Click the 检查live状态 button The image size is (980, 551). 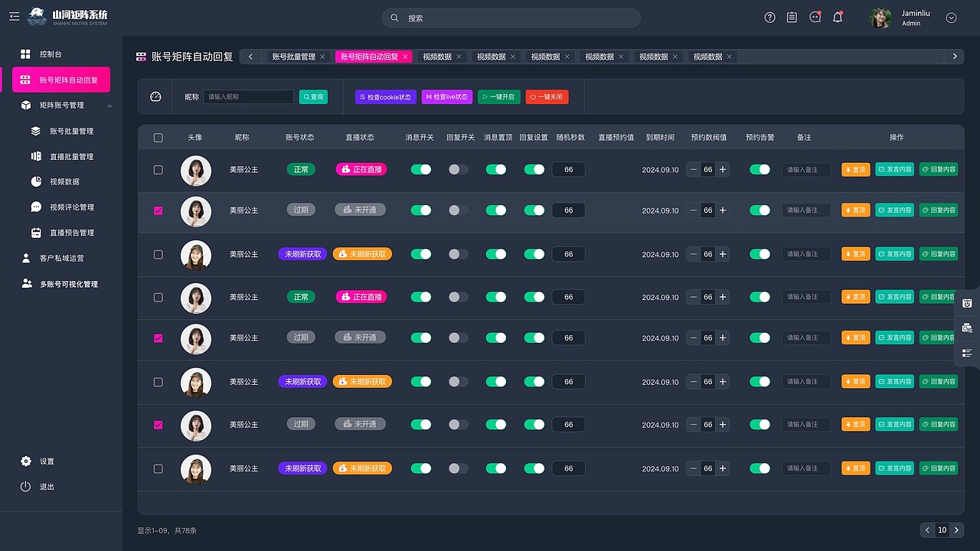click(447, 97)
